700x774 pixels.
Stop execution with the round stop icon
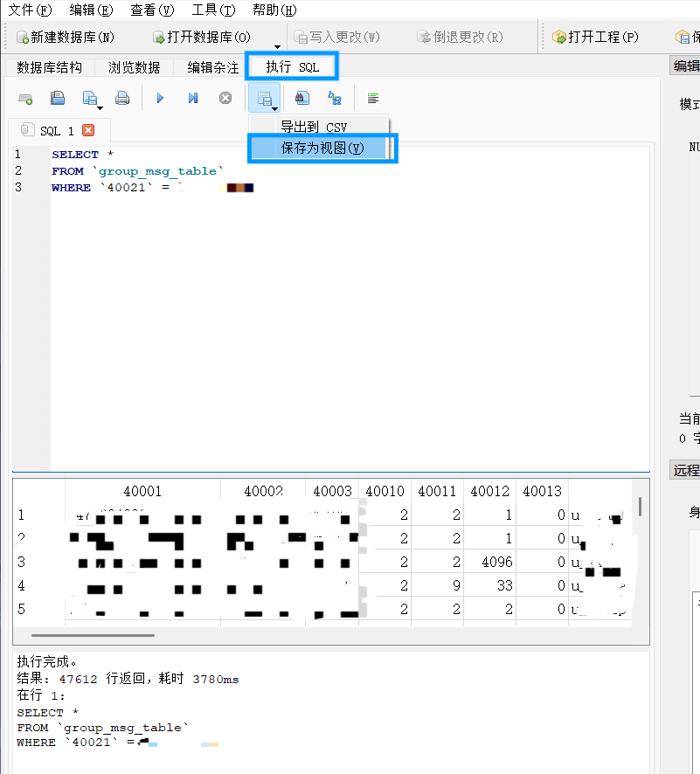point(225,98)
